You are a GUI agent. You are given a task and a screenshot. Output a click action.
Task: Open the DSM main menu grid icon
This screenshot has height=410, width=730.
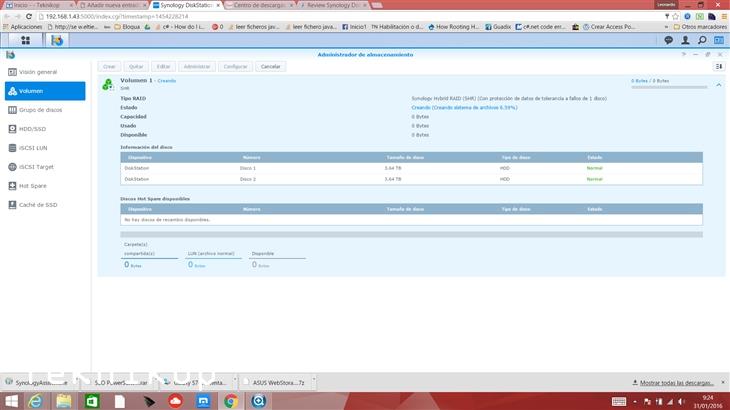pos(25,40)
